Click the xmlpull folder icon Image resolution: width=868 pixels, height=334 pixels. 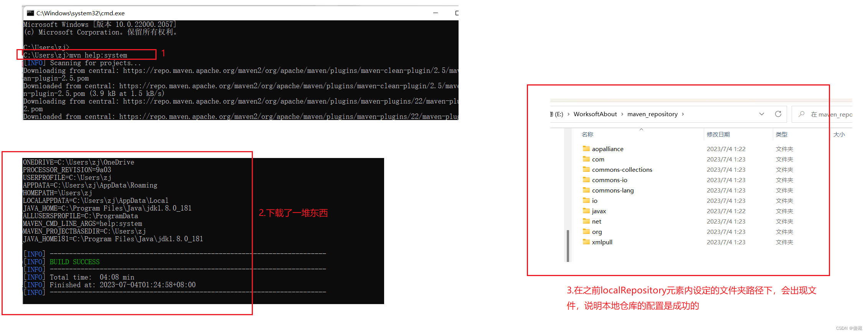(x=586, y=242)
